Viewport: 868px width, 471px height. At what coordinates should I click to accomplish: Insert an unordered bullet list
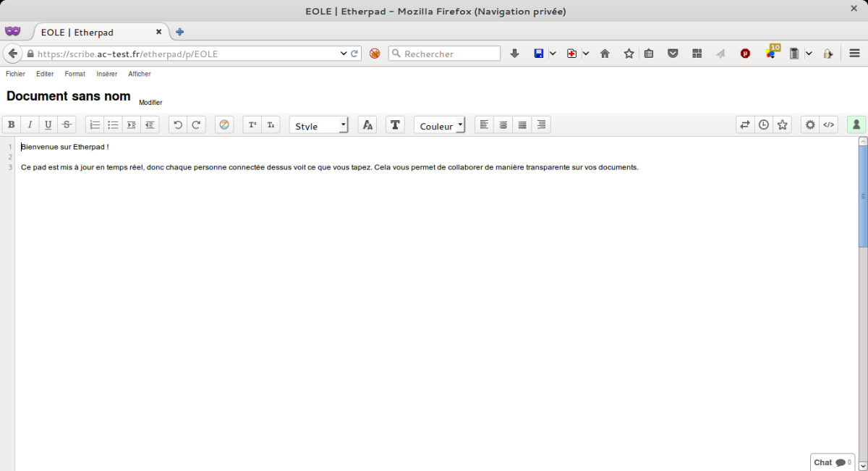[114, 124]
